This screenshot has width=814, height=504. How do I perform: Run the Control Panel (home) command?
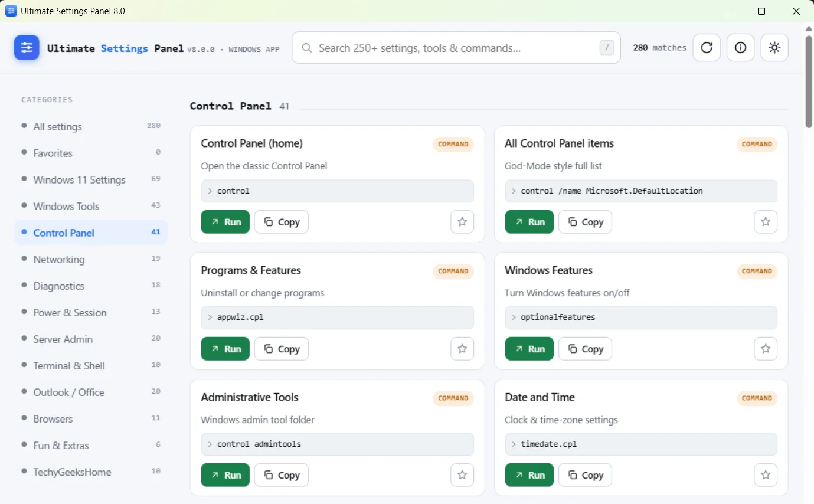[225, 222]
